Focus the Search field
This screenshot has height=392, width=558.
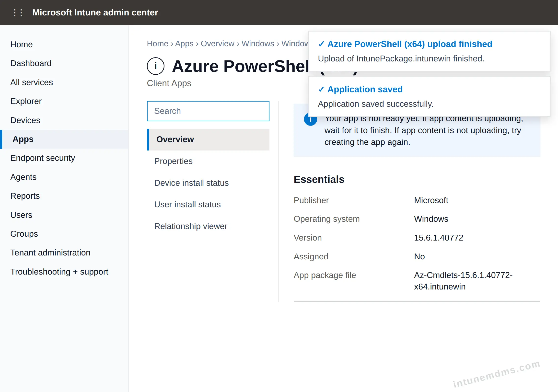coord(208,111)
